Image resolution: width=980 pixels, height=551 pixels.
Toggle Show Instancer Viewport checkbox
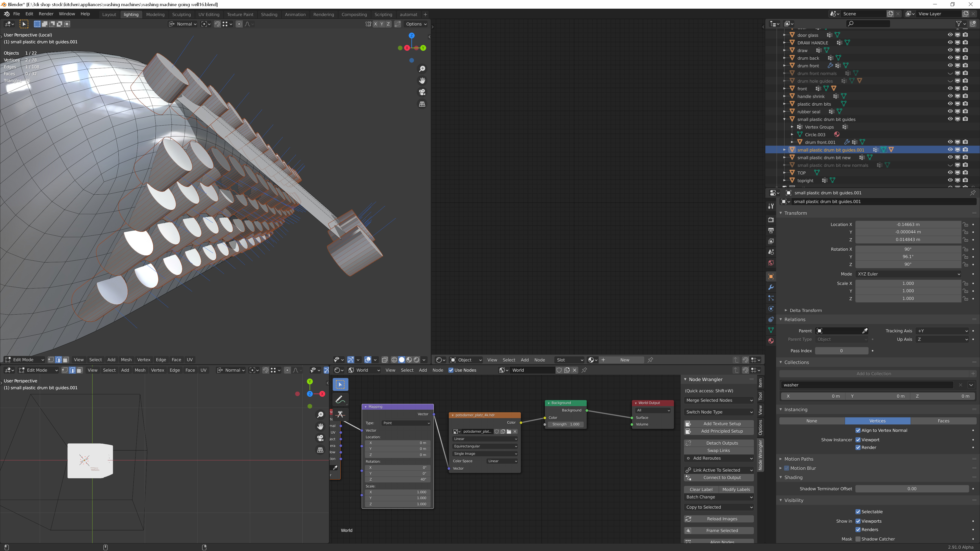click(x=858, y=440)
